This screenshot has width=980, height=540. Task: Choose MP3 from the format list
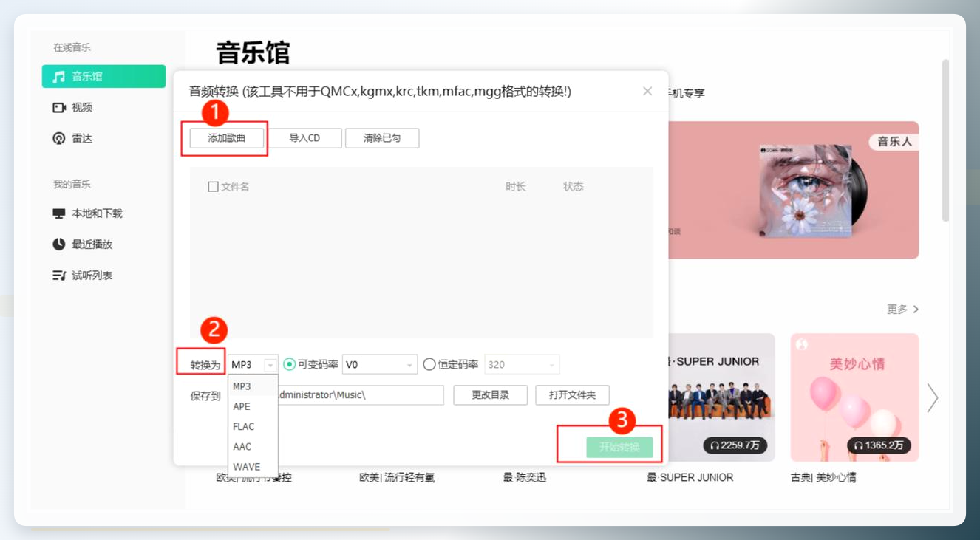[x=253, y=386]
